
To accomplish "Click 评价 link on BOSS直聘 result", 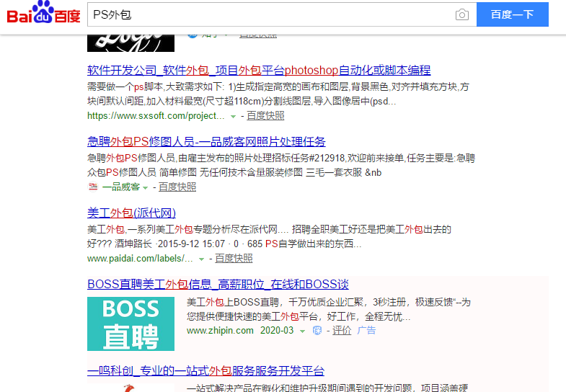I will (x=342, y=330).
